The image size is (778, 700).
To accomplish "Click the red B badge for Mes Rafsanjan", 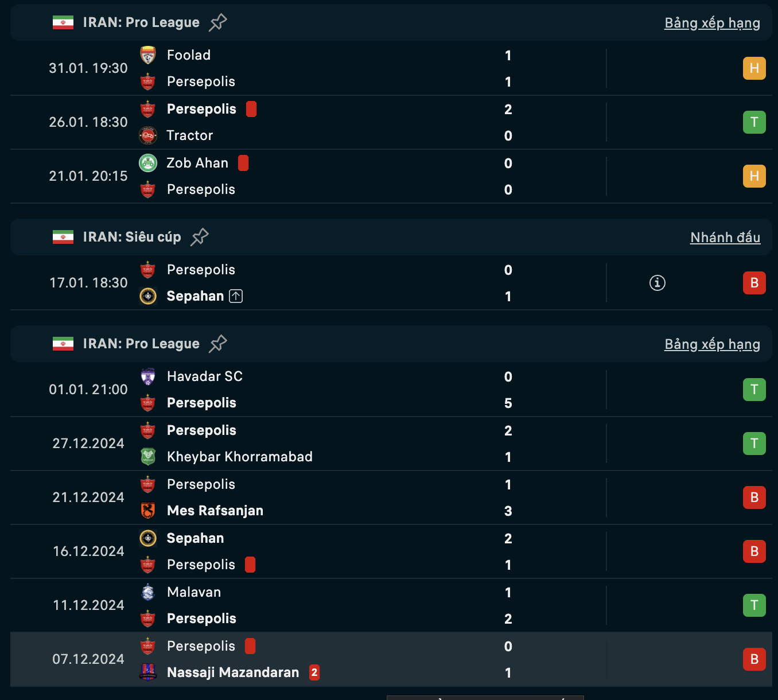I will pyautogui.click(x=754, y=497).
